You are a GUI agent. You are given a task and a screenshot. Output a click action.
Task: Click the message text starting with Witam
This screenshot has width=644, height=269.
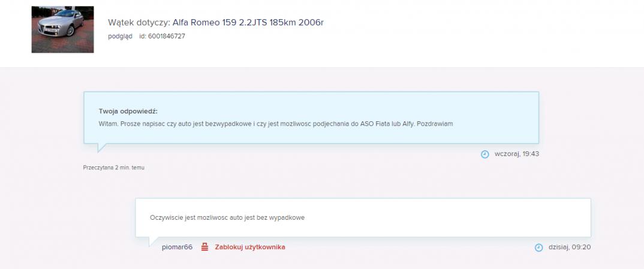click(276, 124)
